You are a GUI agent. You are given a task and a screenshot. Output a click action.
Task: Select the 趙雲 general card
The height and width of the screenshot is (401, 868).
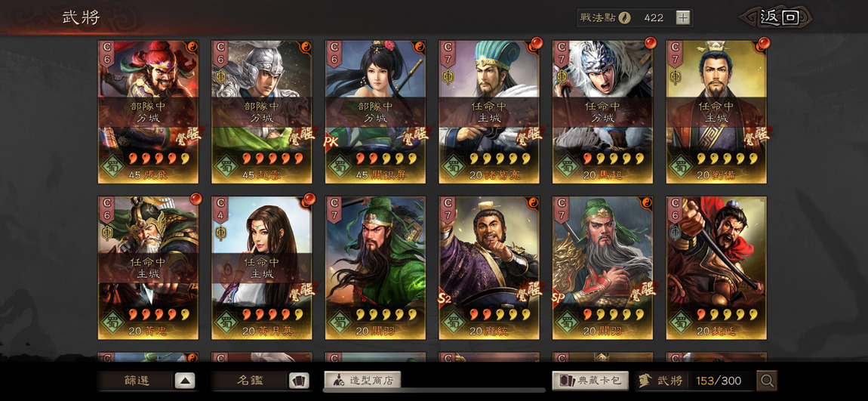[x=262, y=112]
